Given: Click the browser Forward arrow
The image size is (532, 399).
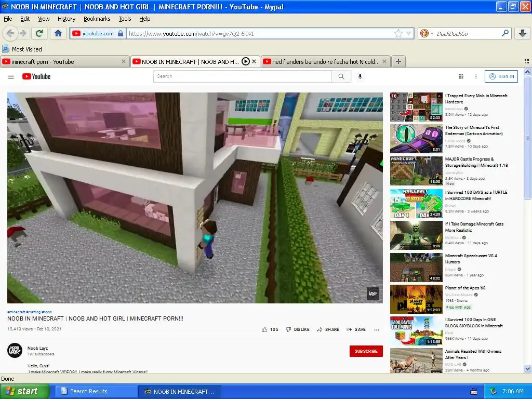Looking at the screenshot, I should (x=23, y=33).
